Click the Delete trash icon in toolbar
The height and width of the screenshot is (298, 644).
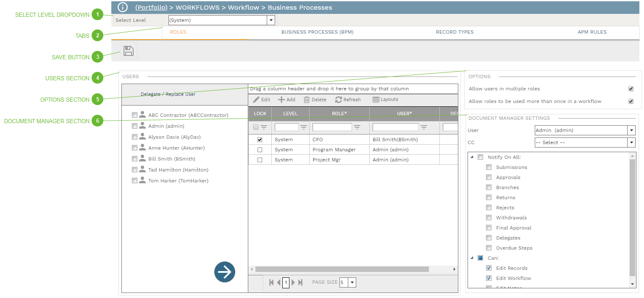(x=307, y=100)
